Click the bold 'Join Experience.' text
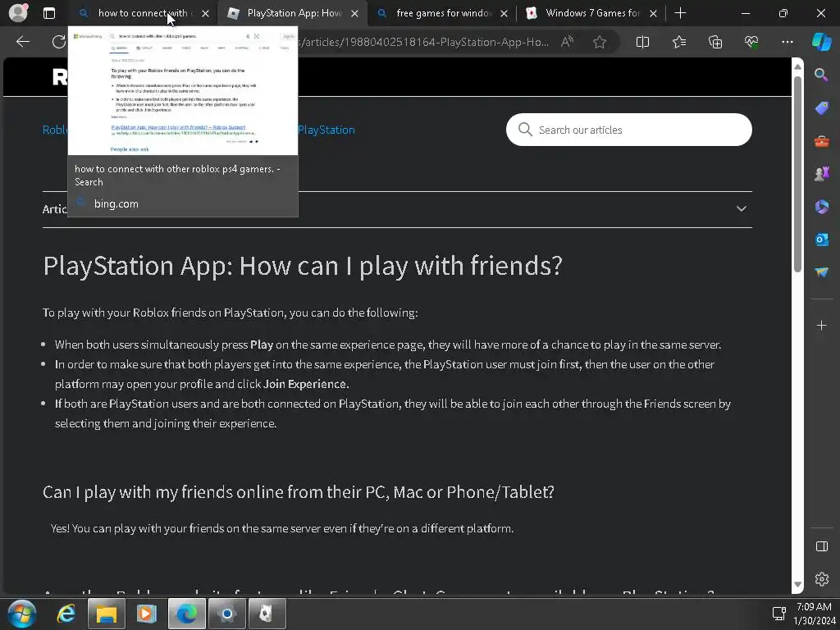 point(306,384)
